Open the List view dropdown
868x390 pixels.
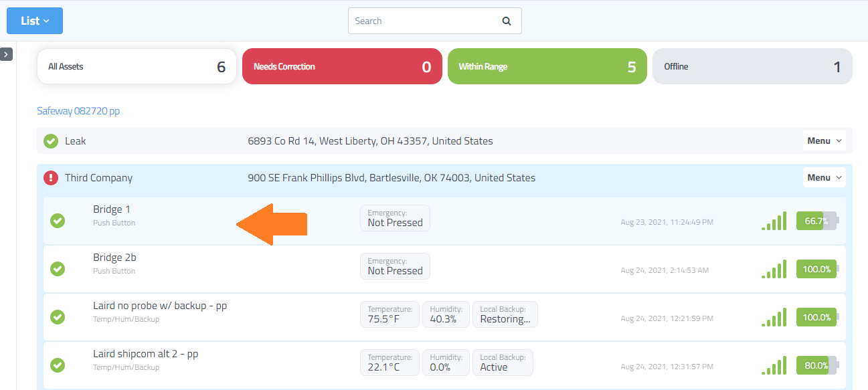click(35, 21)
